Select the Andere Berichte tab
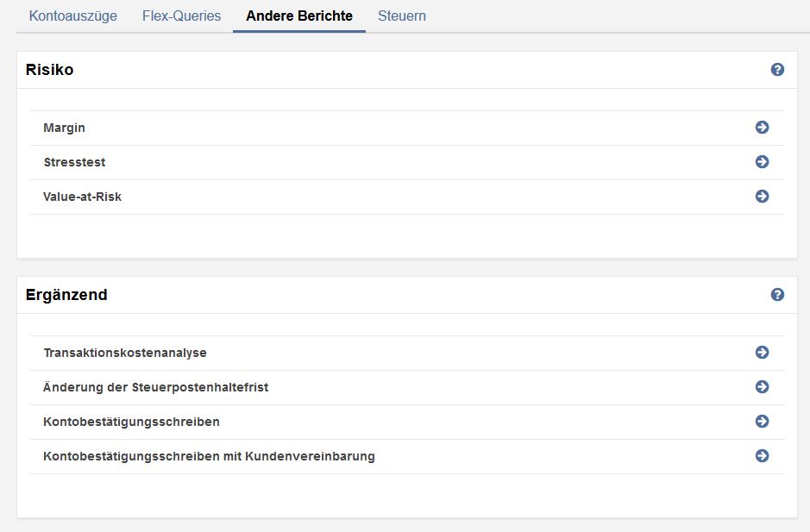This screenshot has height=532, width=810. coord(299,16)
